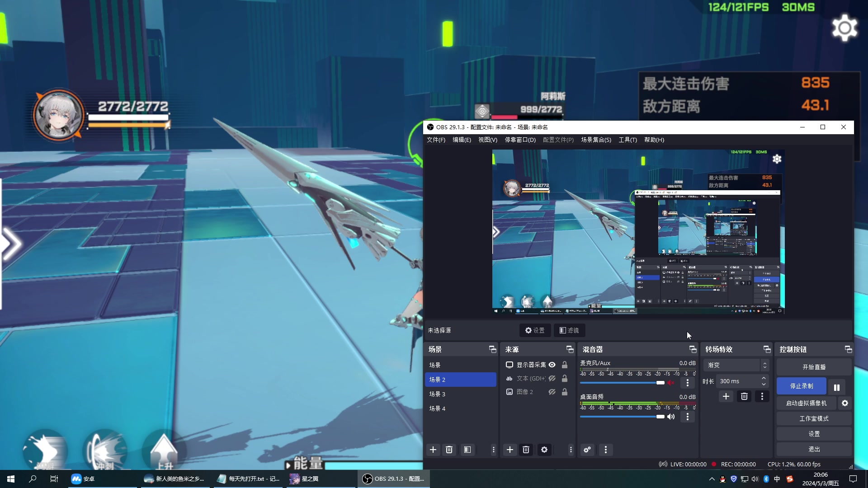Pause the recording
The image size is (868, 488).
coord(836,387)
